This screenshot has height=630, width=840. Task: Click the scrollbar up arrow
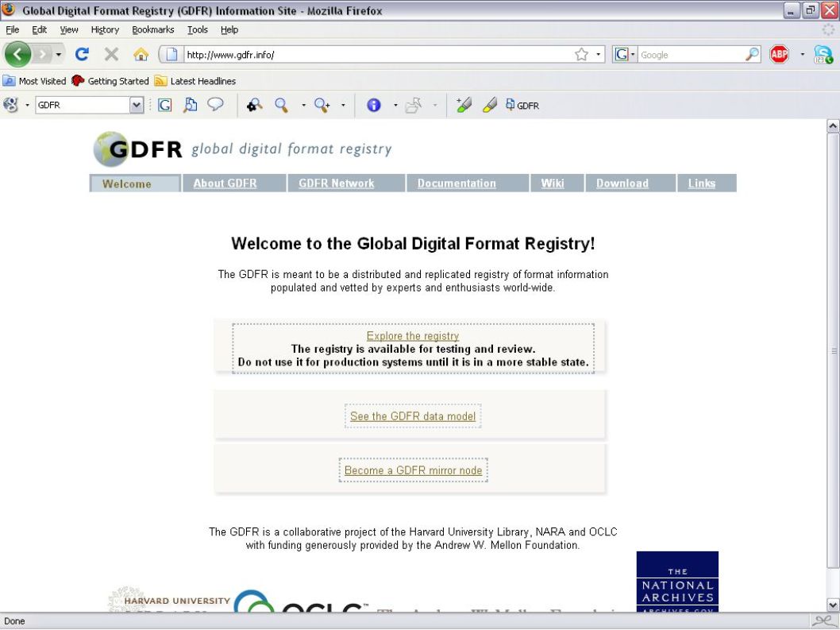point(833,126)
